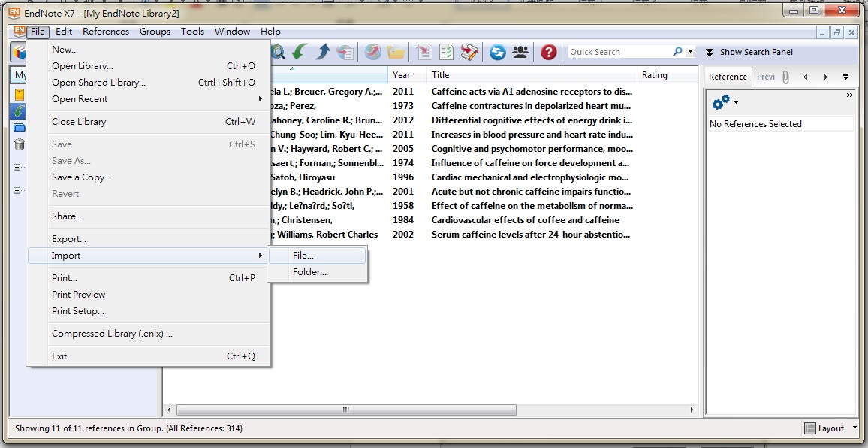Choose Close Library menu entry
This screenshot has height=448, width=868.
[x=149, y=122]
